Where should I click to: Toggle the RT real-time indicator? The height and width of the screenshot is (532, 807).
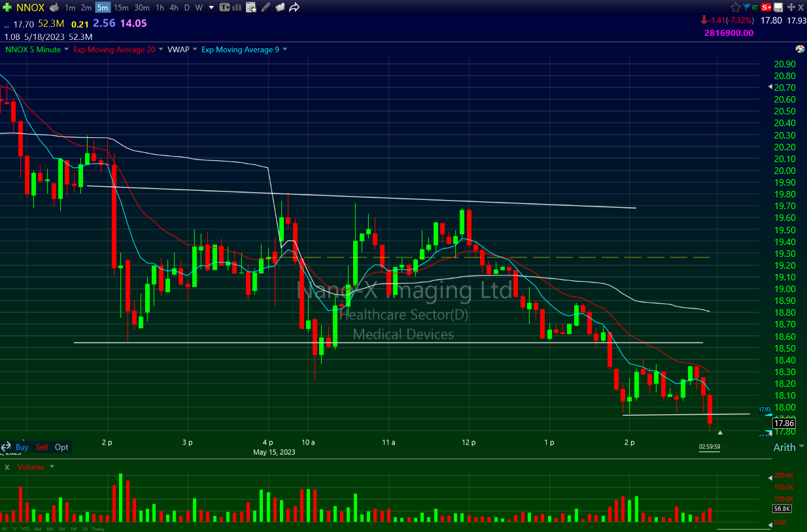[756, 8]
